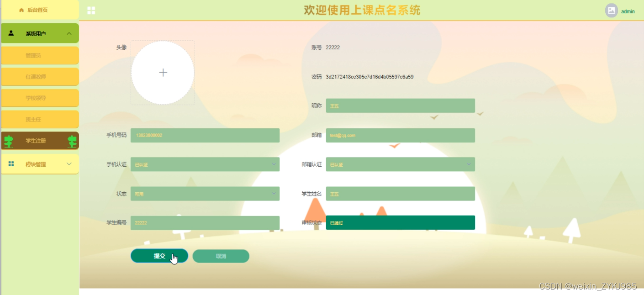Click the 提交 submit button
The image size is (644, 295).
(159, 256)
